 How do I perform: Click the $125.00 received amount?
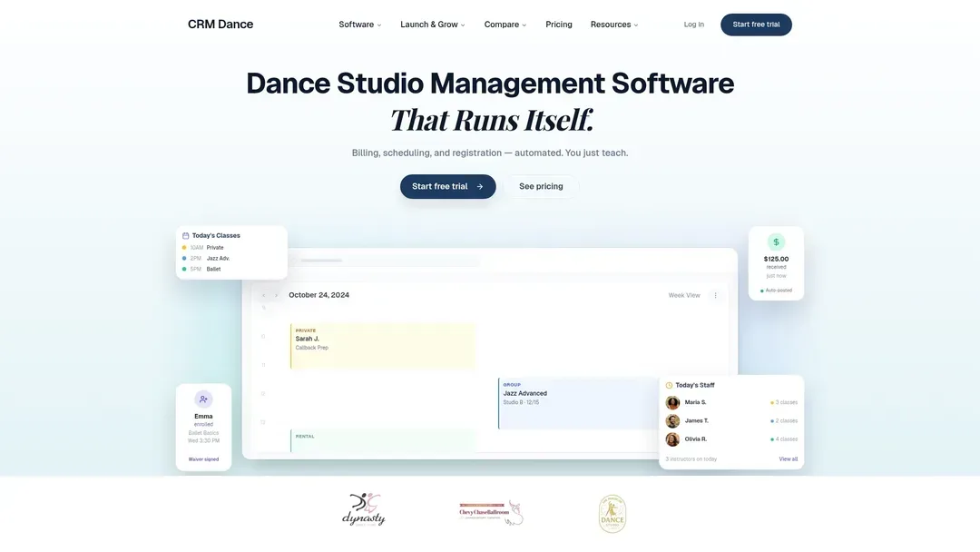tap(776, 259)
